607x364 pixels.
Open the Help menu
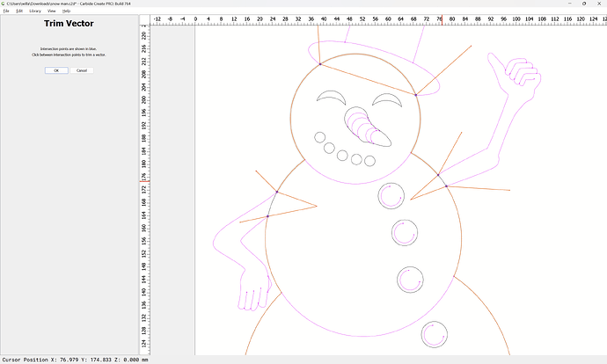[66, 11]
